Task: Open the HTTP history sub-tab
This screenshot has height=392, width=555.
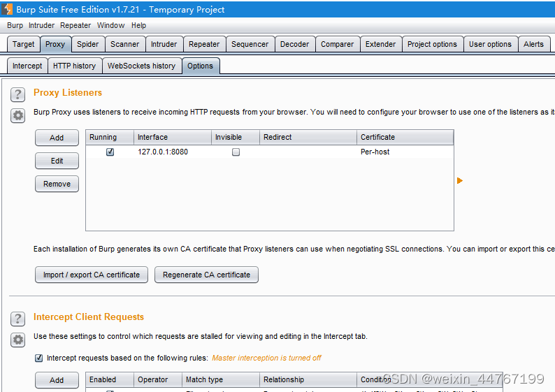Action: pos(74,66)
